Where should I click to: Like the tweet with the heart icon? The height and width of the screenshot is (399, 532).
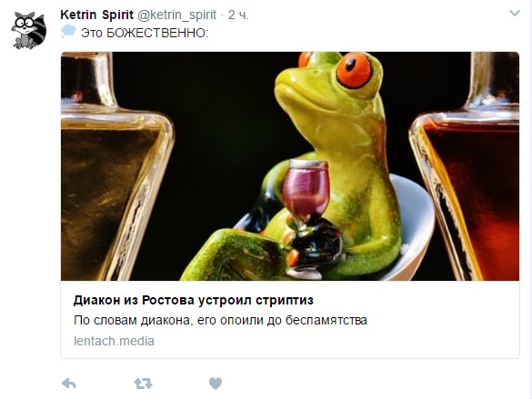216,384
